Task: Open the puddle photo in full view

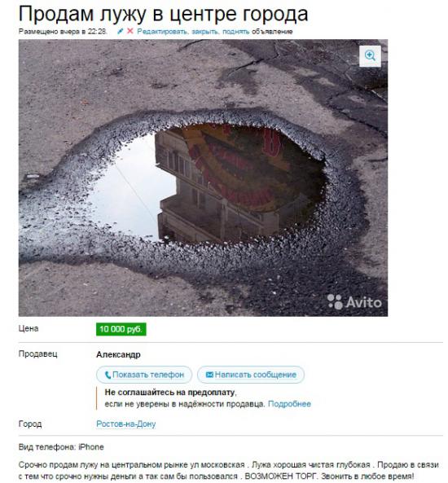Action: 203,178
